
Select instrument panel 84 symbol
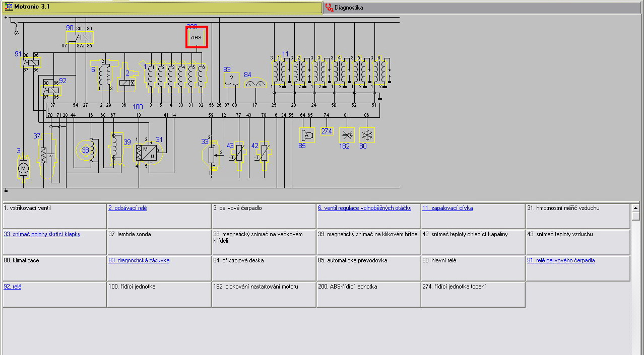[x=255, y=83]
